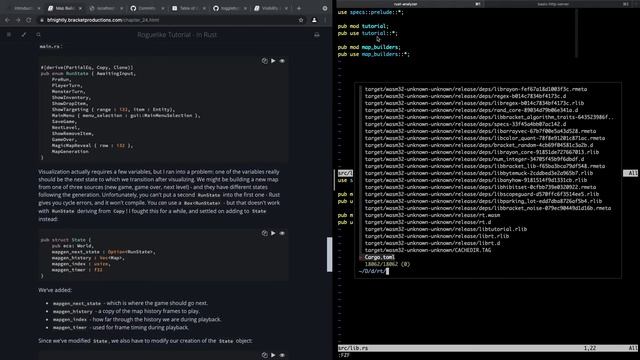This screenshot has height=360, width=640.
Task: Select specs-33f45a .d entry in FZF
Action: (x=465, y=124)
